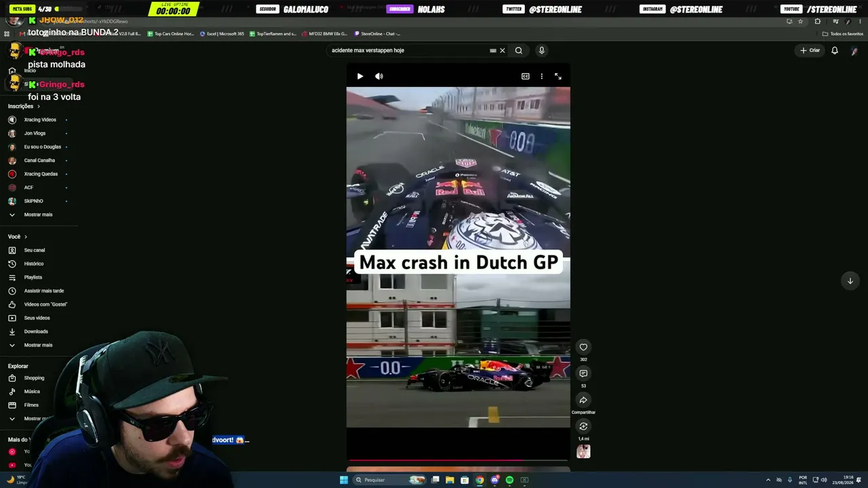Open YouTube notifications bell

tap(835, 50)
